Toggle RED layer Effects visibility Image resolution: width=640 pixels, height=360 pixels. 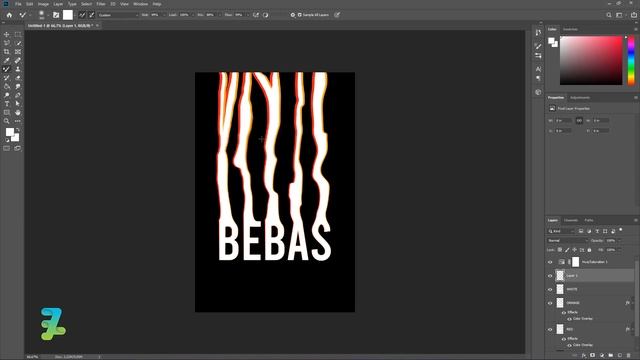click(564, 339)
